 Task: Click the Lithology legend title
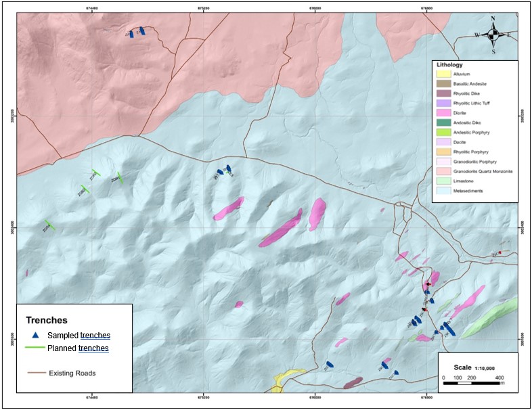pos(451,64)
